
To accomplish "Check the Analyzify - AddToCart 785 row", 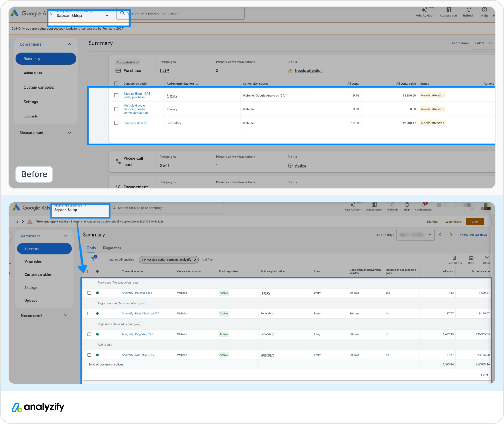I will point(90,355).
